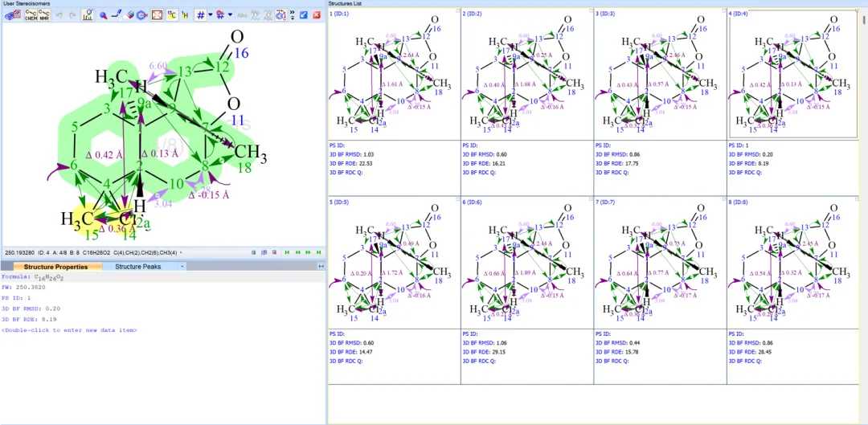
Task: Click the fit-to-window red arrows icon
Action: (x=158, y=15)
